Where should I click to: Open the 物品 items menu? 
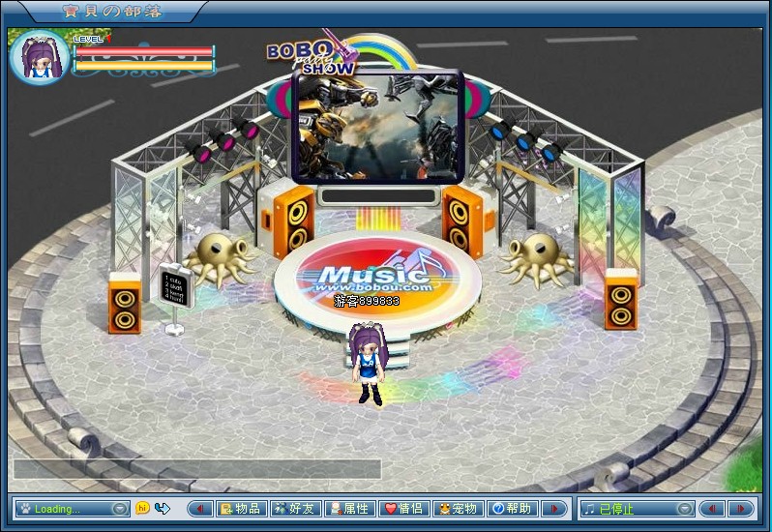(240, 509)
